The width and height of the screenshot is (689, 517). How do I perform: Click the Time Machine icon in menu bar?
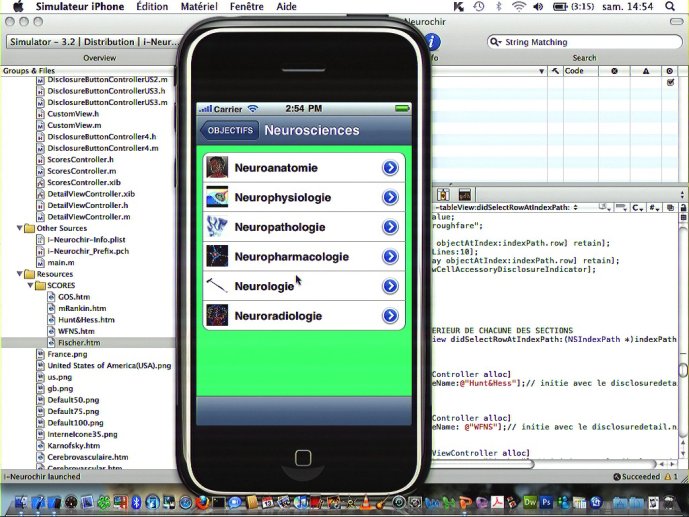479,6
